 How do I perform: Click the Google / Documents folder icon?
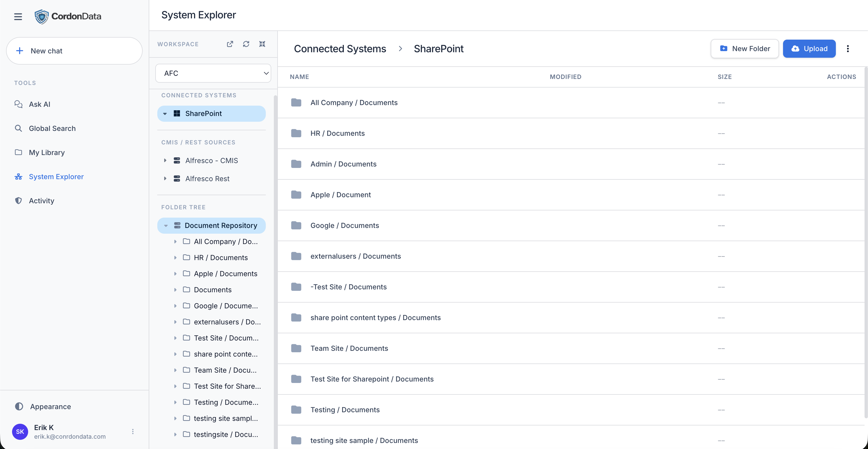point(296,225)
